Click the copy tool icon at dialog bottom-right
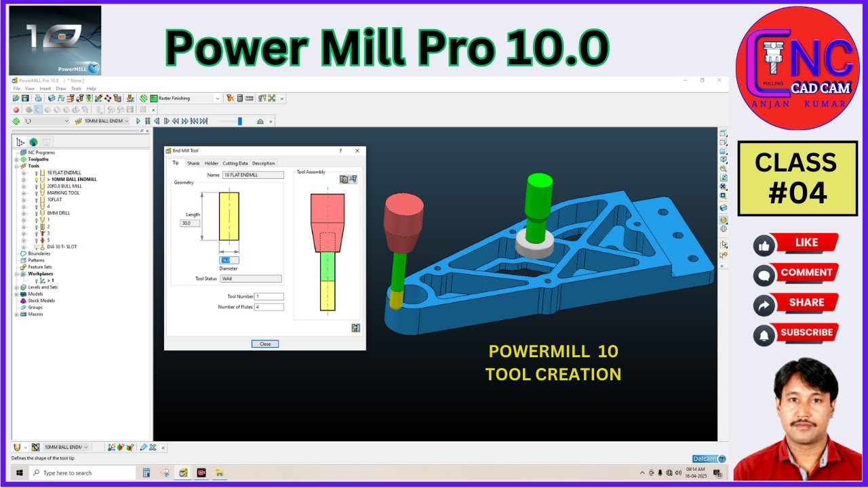The width and height of the screenshot is (868, 488). (355, 328)
